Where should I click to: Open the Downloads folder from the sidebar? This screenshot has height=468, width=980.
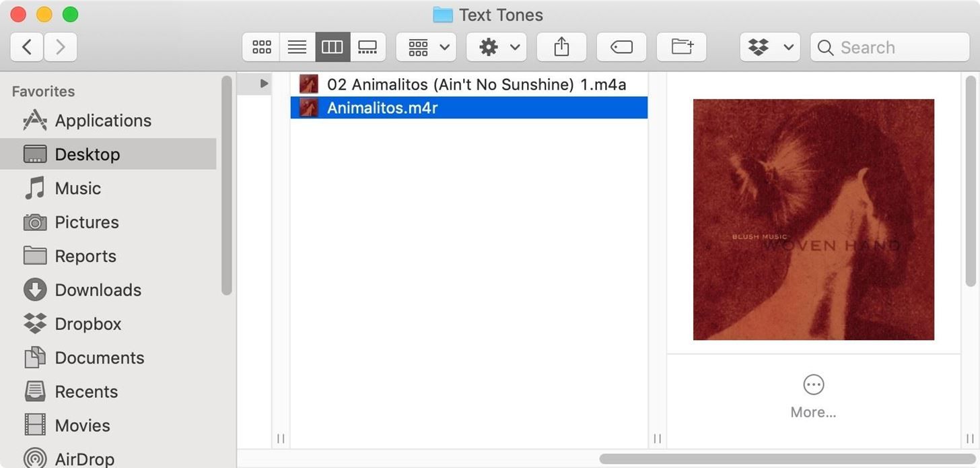coord(98,290)
